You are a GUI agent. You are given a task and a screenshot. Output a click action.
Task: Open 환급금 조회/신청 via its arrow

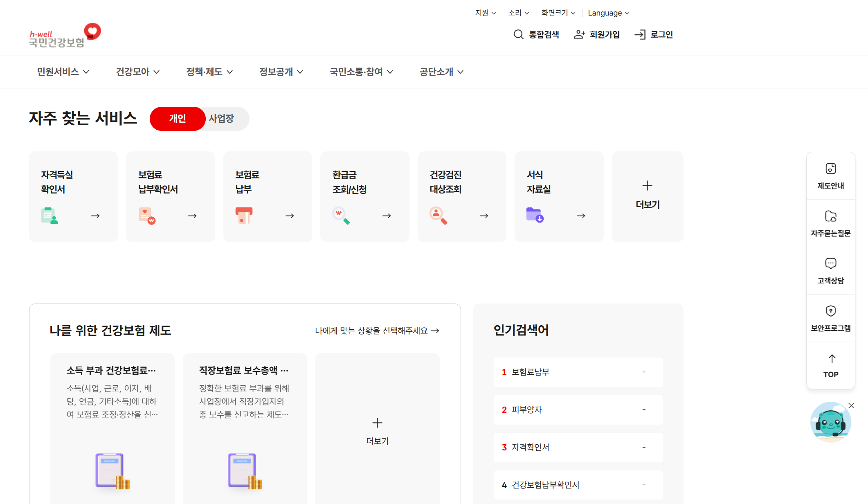[x=386, y=216]
